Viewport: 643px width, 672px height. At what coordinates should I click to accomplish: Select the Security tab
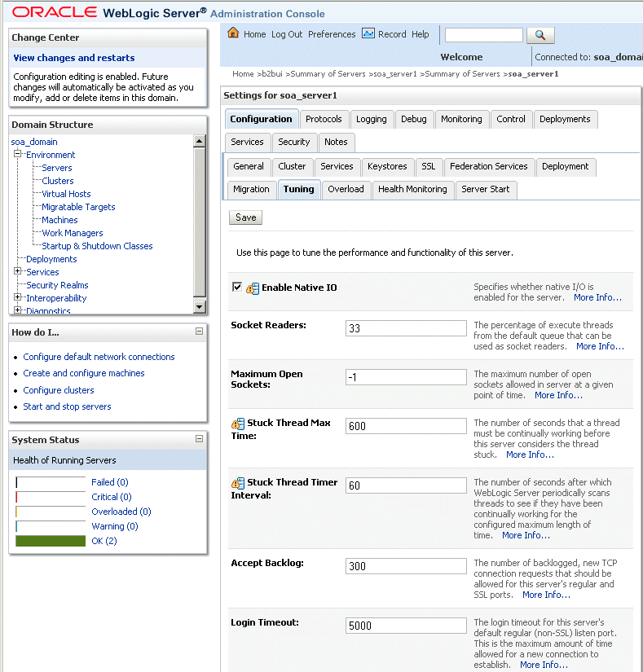(293, 142)
